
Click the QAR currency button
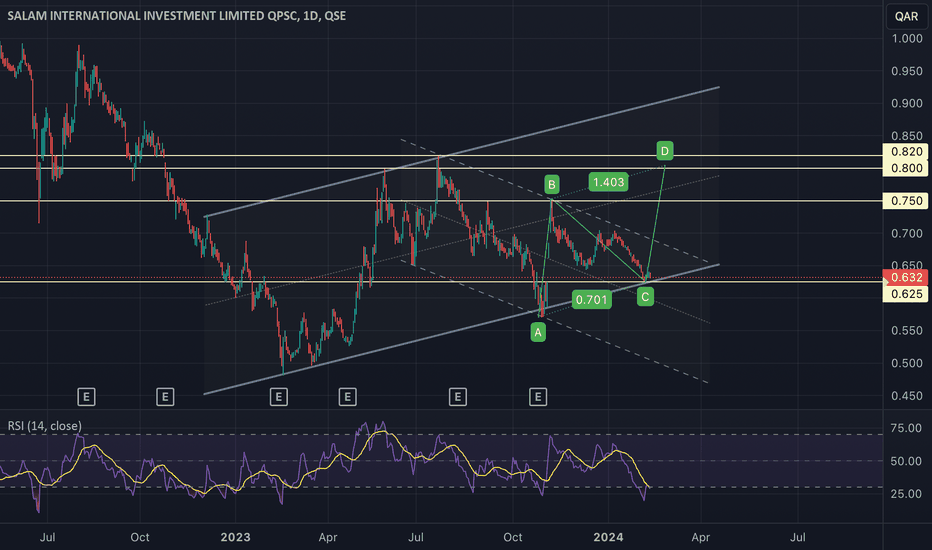point(906,16)
